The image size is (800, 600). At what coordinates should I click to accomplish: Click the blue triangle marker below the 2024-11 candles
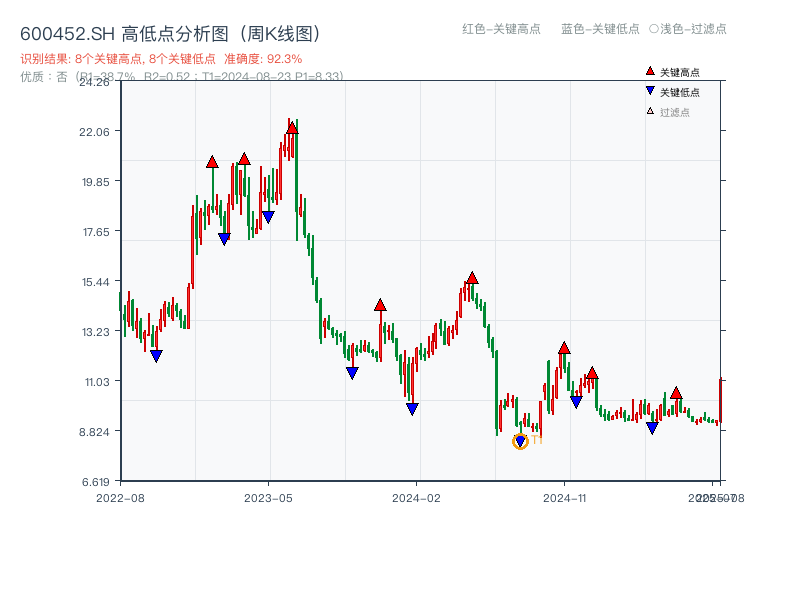click(x=576, y=400)
